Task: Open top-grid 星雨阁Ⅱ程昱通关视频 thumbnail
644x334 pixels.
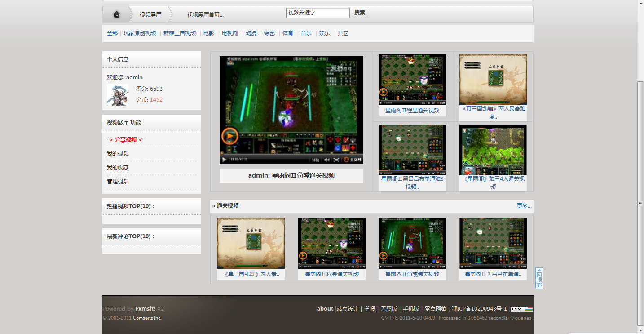Action: click(412, 80)
